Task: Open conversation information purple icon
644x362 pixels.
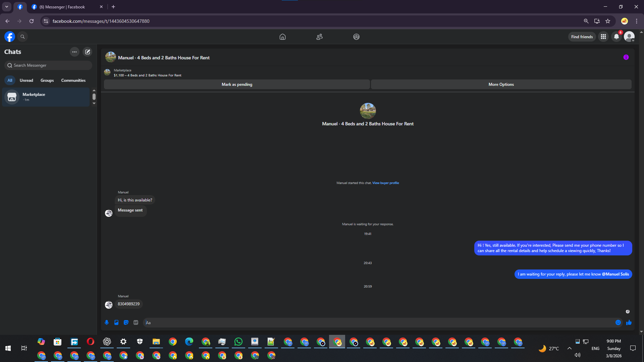Action: coord(626,57)
